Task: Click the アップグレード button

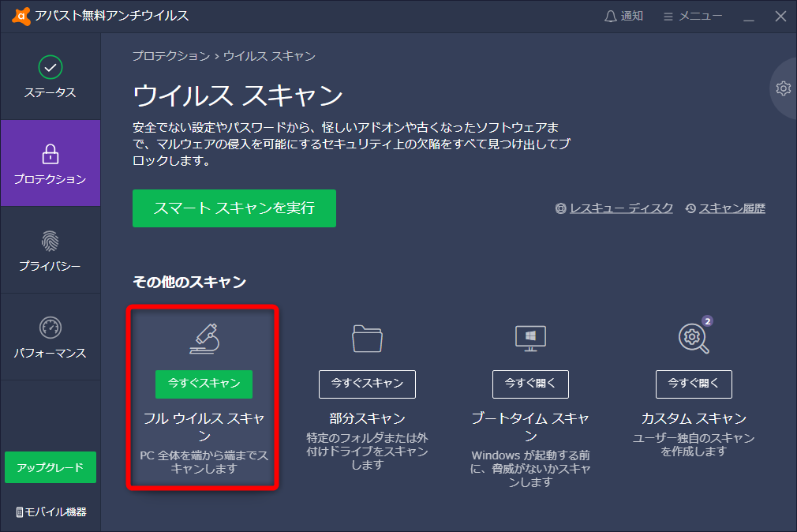Action: tap(51, 467)
